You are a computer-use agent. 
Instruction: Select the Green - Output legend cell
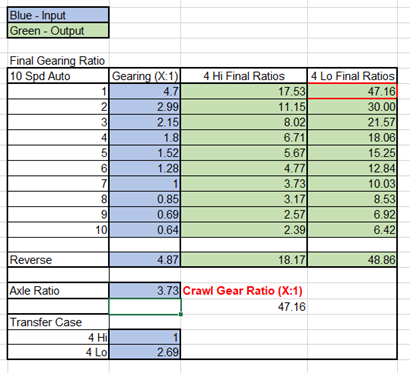58,31
